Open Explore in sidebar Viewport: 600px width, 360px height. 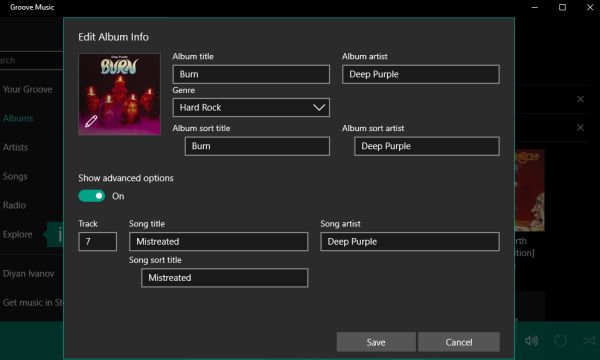(x=17, y=234)
